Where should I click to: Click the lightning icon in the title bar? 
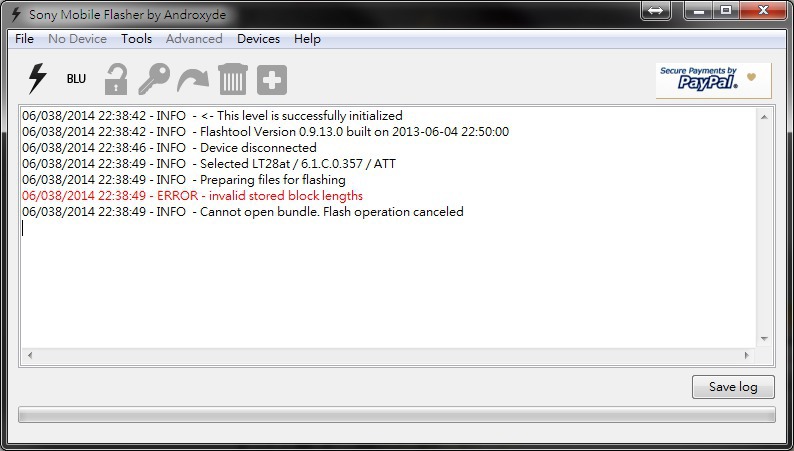[16, 14]
